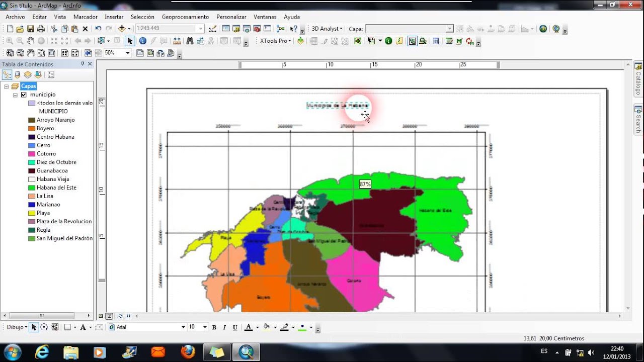Activate the Select Elements arrow on Tools toolbar
The image size is (644, 362).
tap(130, 41)
